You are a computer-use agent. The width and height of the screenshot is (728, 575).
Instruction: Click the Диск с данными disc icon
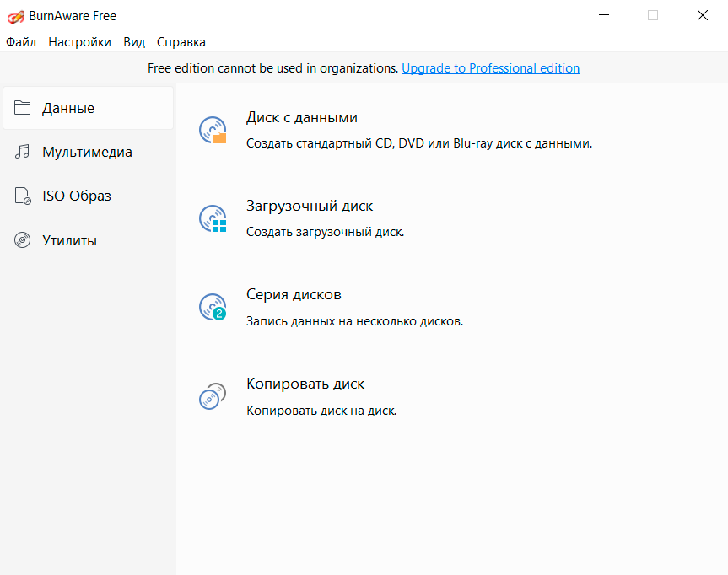(213, 130)
